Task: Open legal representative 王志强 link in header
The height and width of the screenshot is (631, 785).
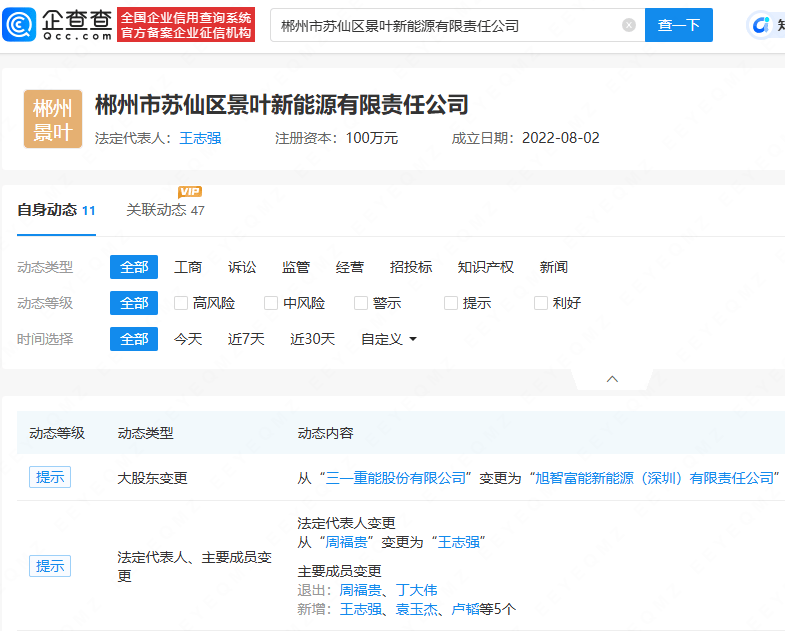Action: 200,138
